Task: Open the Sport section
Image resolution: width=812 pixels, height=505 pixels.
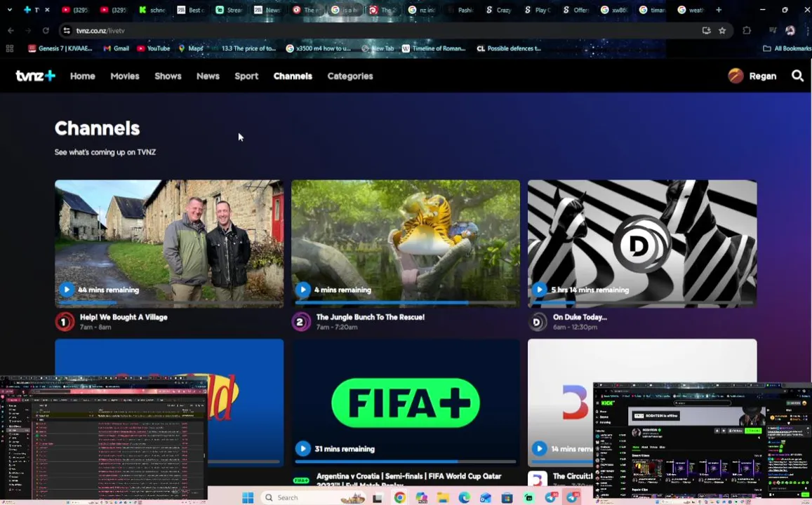Action: (x=246, y=76)
